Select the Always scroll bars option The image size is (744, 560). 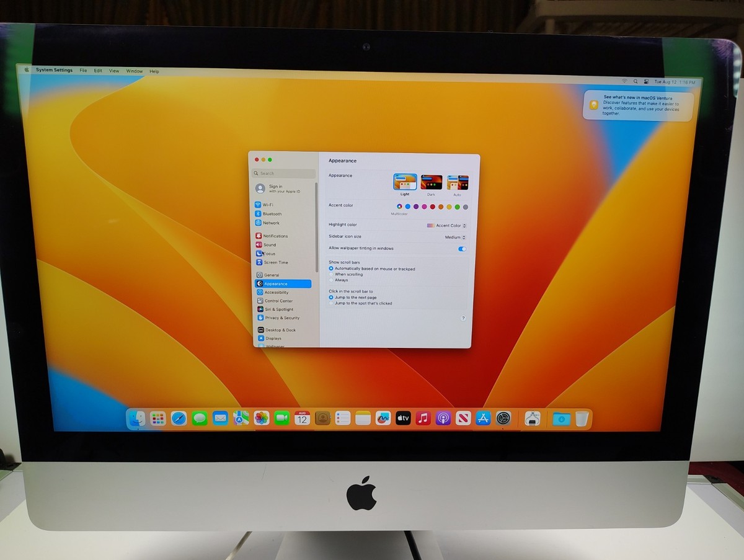(331, 280)
